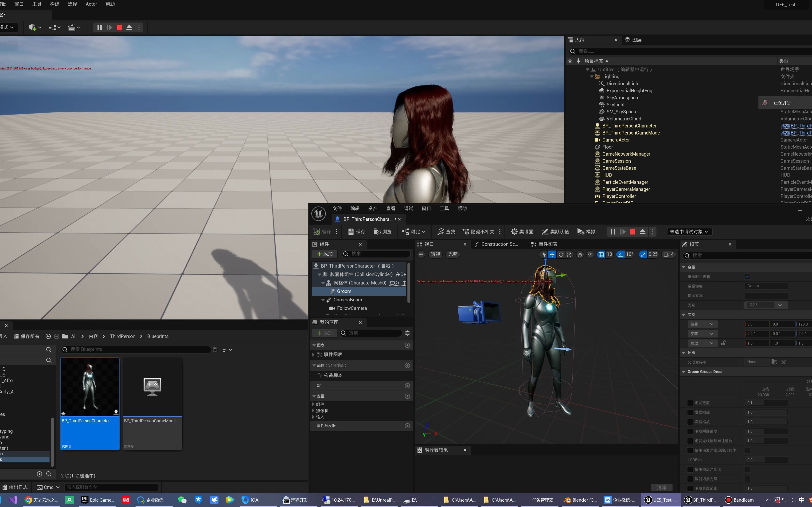This screenshot has width=812, height=507.
Task: Select the rotate gizmo tool in viewport
Action: point(561,254)
